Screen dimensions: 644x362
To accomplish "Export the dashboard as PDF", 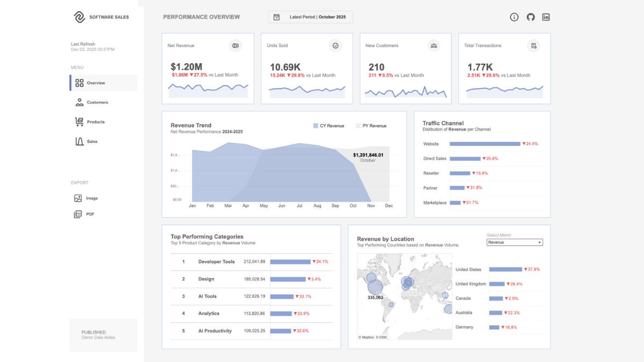I will coord(90,214).
